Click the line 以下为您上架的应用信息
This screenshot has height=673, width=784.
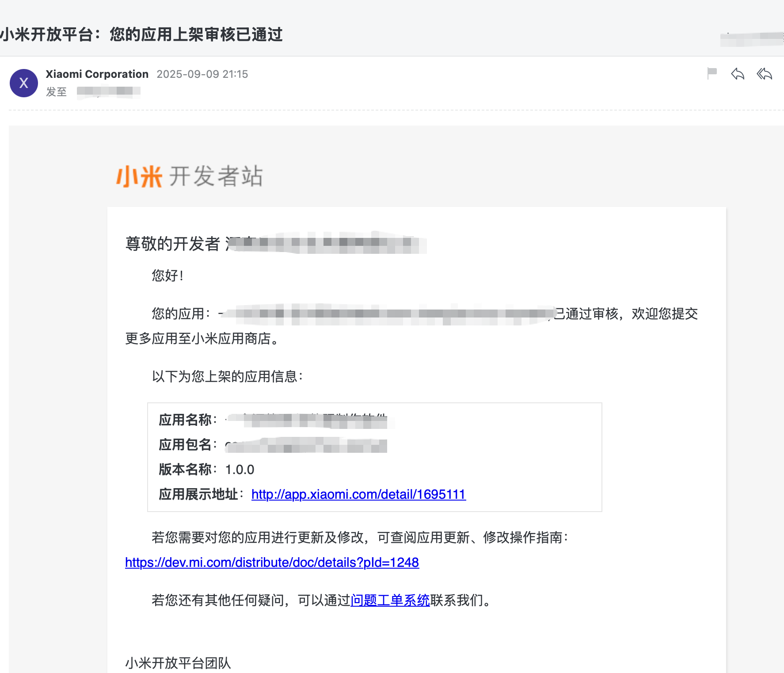click(228, 376)
